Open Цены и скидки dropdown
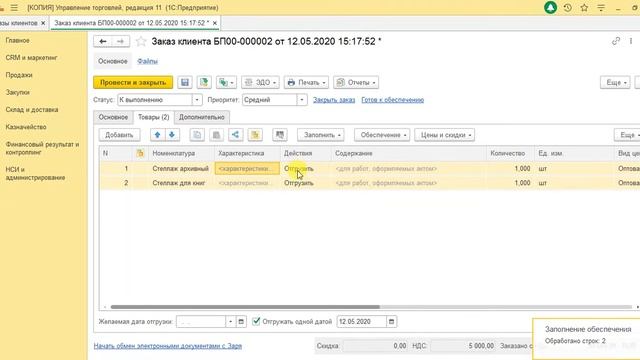This screenshot has width=640, height=360. point(444,135)
